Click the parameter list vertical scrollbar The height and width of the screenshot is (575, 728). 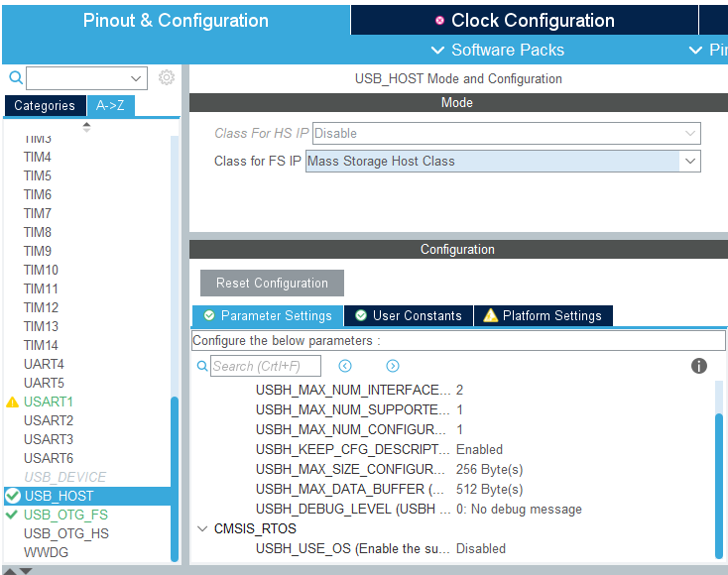[719, 486]
